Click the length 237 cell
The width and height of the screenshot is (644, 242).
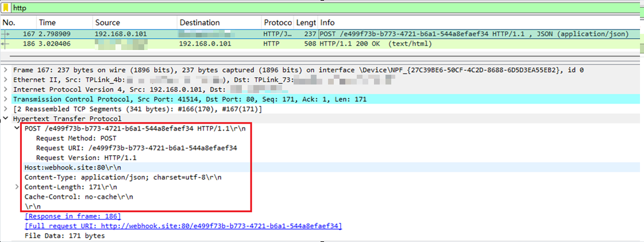pos(309,34)
